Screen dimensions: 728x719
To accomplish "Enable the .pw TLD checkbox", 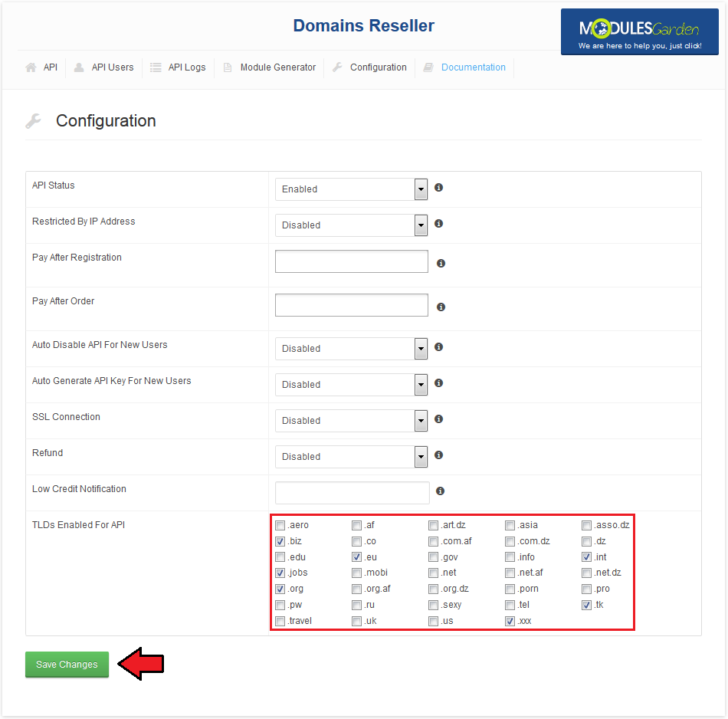I will (280, 605).
